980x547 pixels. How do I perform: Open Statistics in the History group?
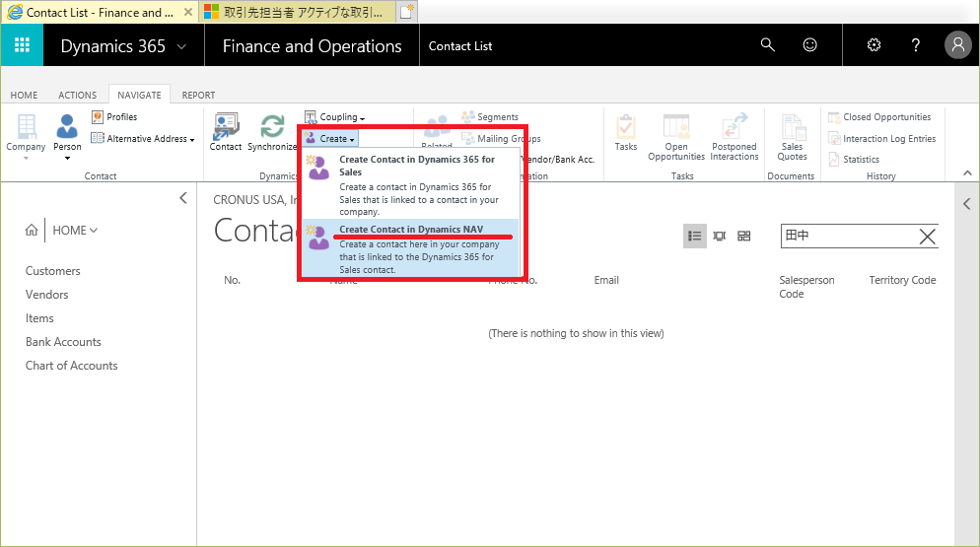854,160
